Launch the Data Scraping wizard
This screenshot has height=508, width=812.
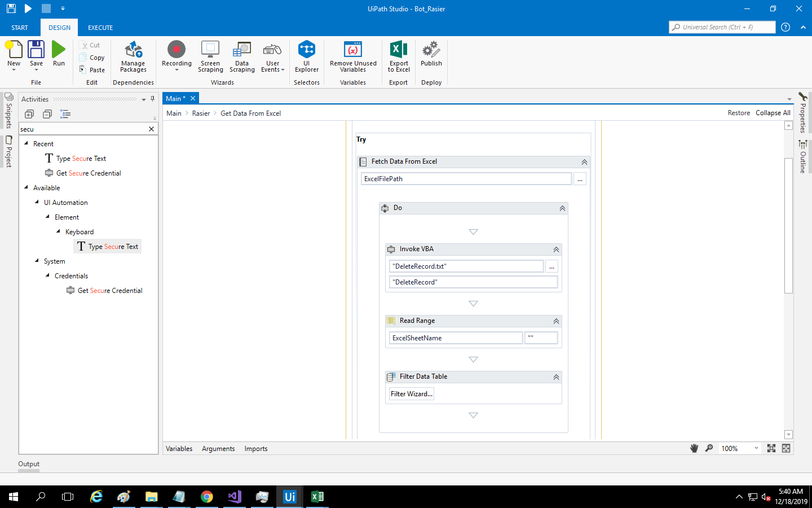(x=242, y=56)
